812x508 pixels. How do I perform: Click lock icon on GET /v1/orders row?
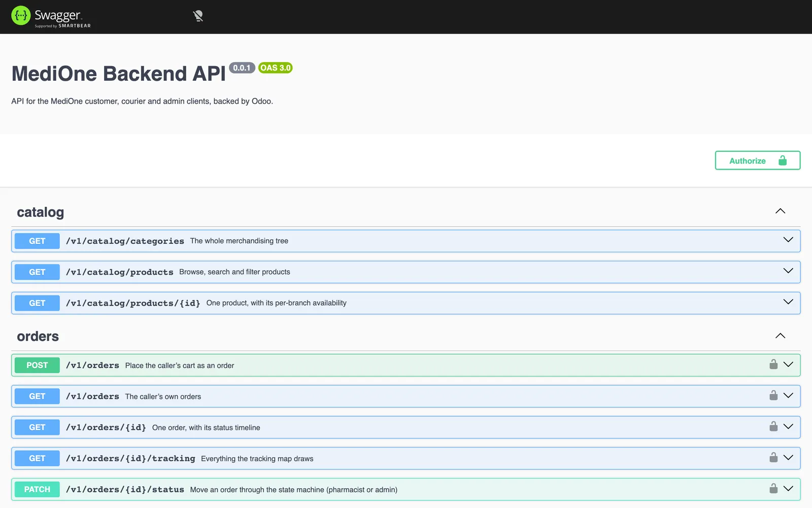tap(773, 395)
